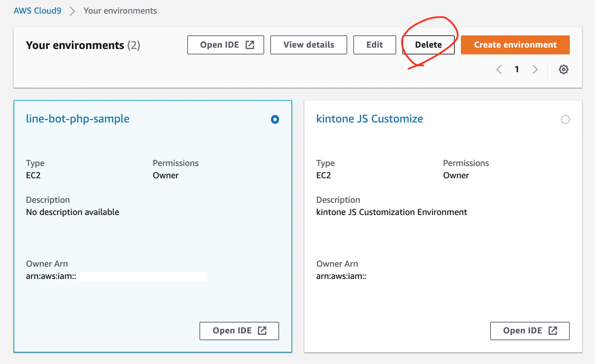Viewport: 595px width, 364px height.
Task: Open IDE in the line-bot-php-sample card
Action: coord(239,331)
